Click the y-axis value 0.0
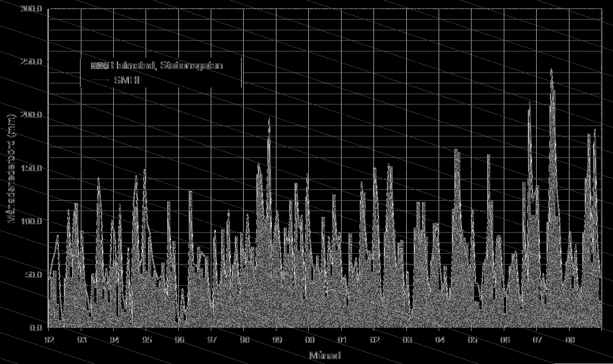The image size is (613, 364). click(x=36, y=328)
